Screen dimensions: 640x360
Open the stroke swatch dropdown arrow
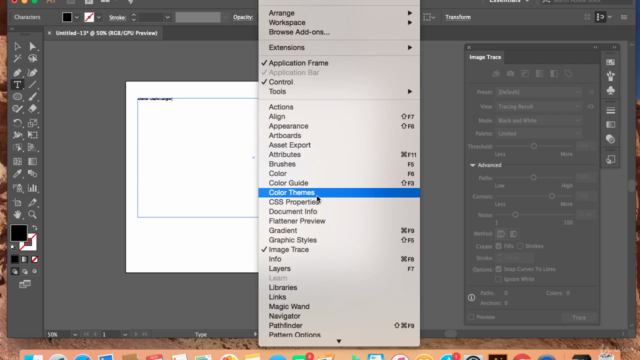point(98,18)
